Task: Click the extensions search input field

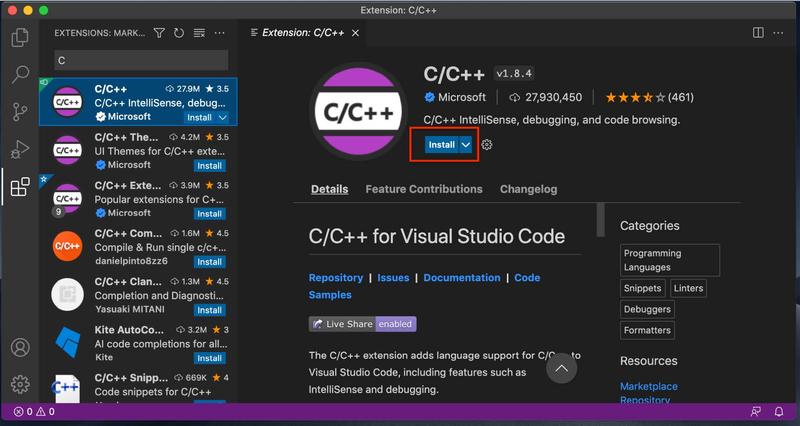Action: coord(140,60)
